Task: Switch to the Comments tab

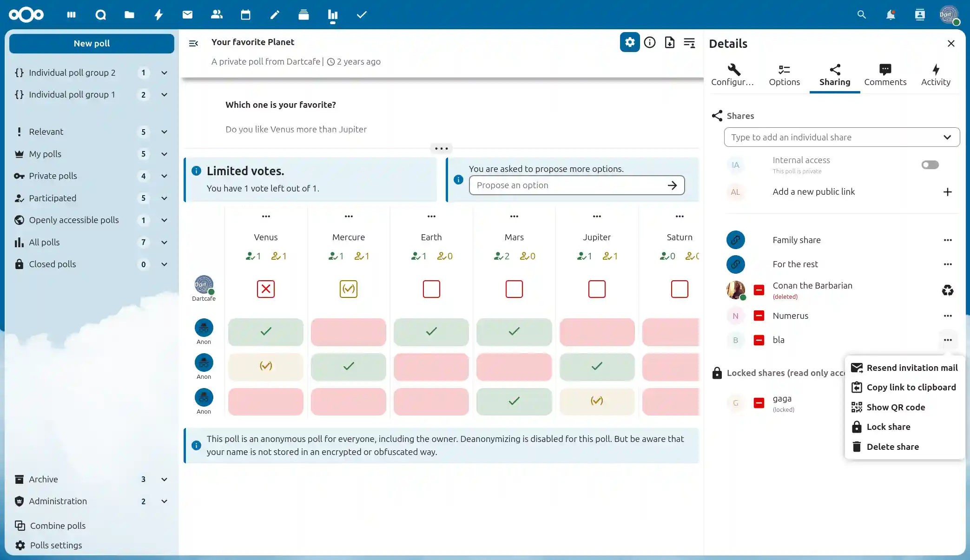Action: pos(885,75)
